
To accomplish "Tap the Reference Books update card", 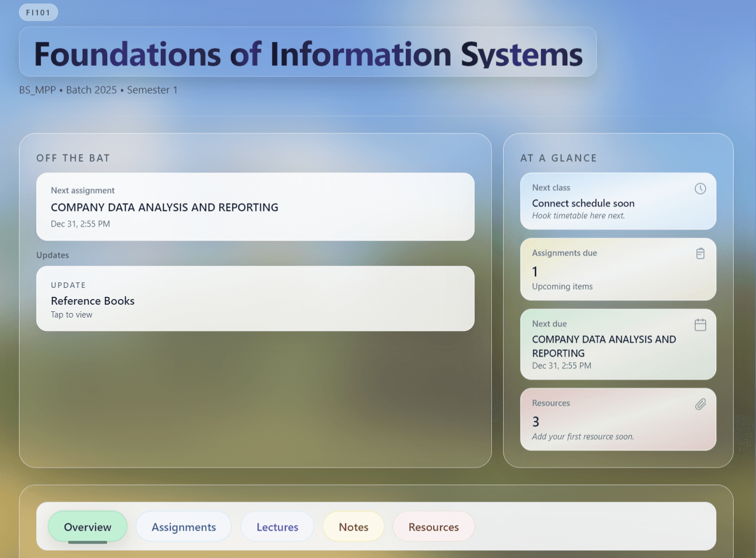I will (x=255, y=299).
